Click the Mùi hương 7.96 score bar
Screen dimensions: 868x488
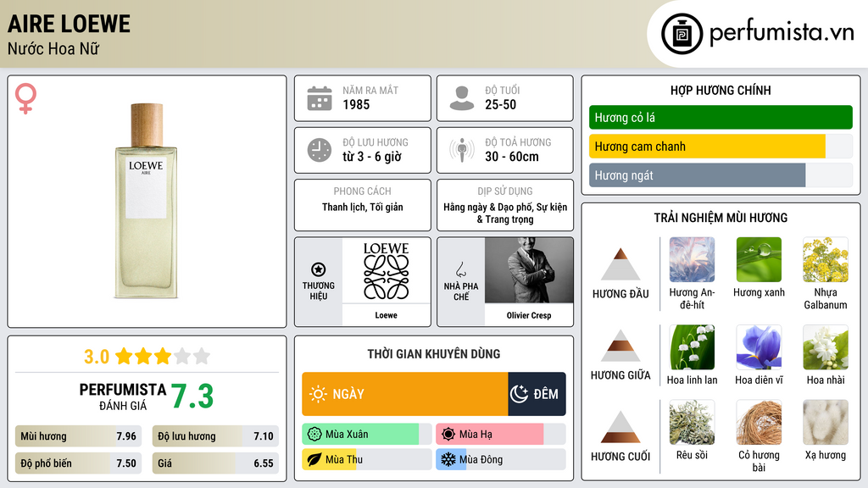pyautogui.click(x=78, y=436)
